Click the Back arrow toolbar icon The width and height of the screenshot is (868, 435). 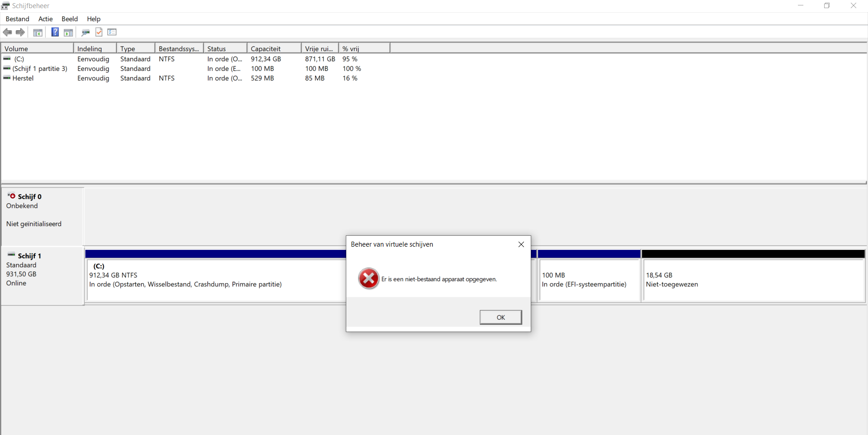(x=7, y=32)
